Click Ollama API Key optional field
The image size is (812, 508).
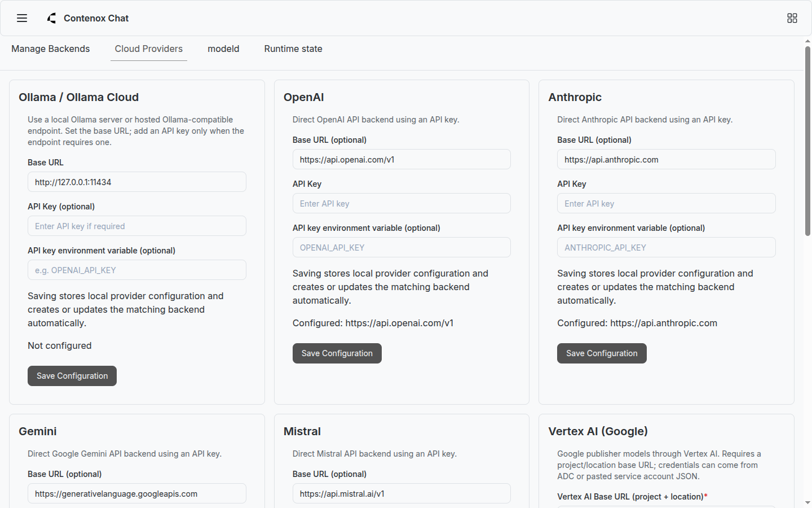tap(137, 226)
